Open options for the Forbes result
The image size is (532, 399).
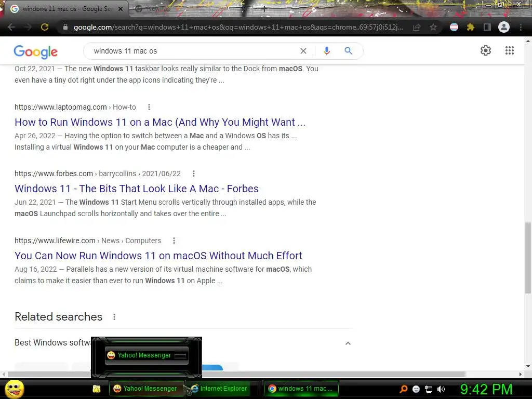tap(194, 174)
